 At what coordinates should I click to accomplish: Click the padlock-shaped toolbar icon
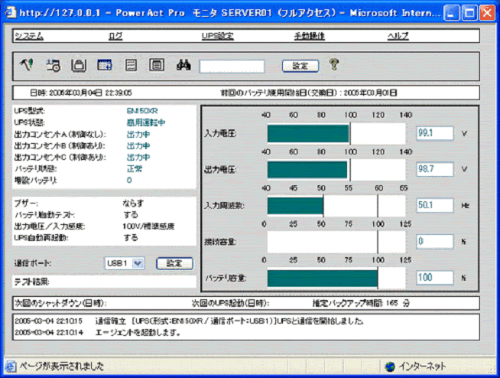(x=79, y=65)
